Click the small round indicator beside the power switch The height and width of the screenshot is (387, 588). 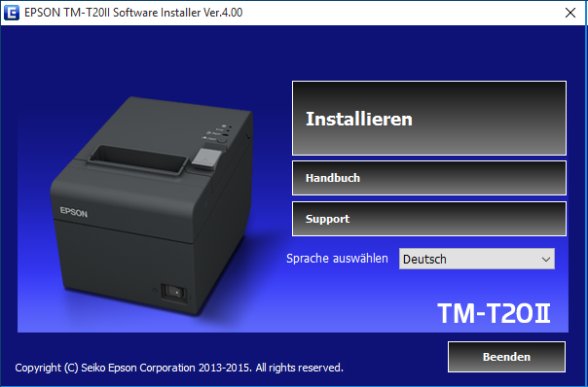155,290
